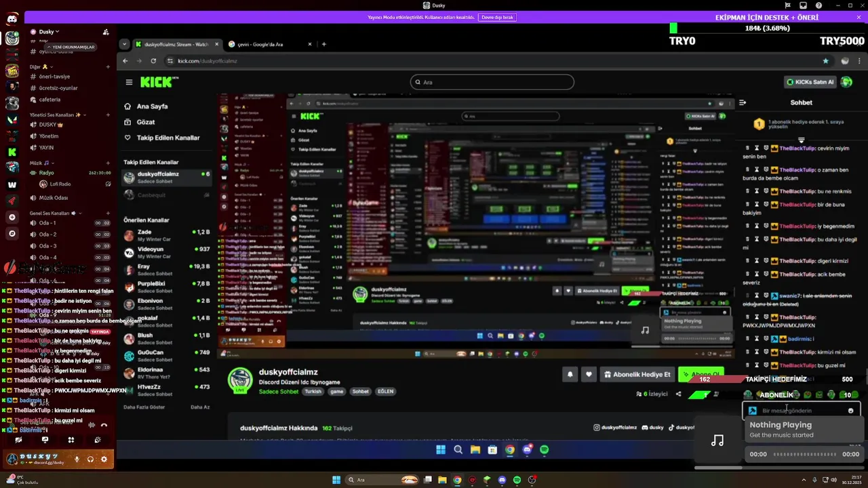The height and width of the screenshot is (488, 868).
Task: Open Discord user settings gear icon
Action: point(104,459)
